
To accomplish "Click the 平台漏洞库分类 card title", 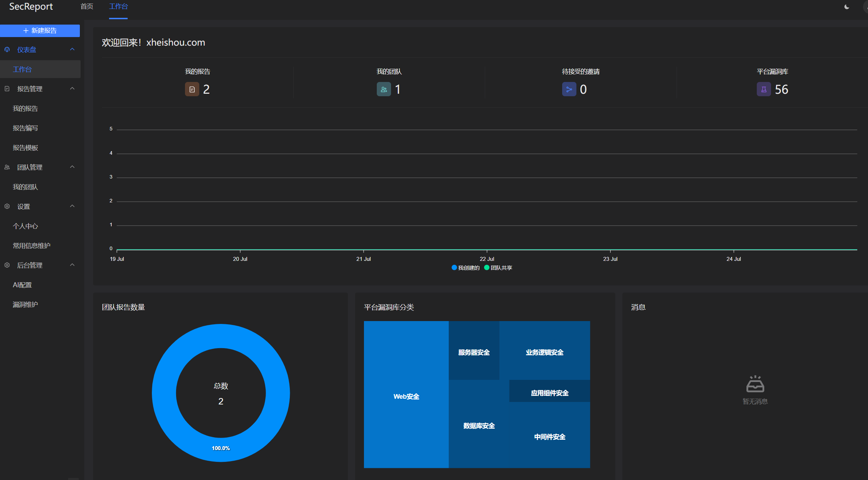I will point(389,307).
